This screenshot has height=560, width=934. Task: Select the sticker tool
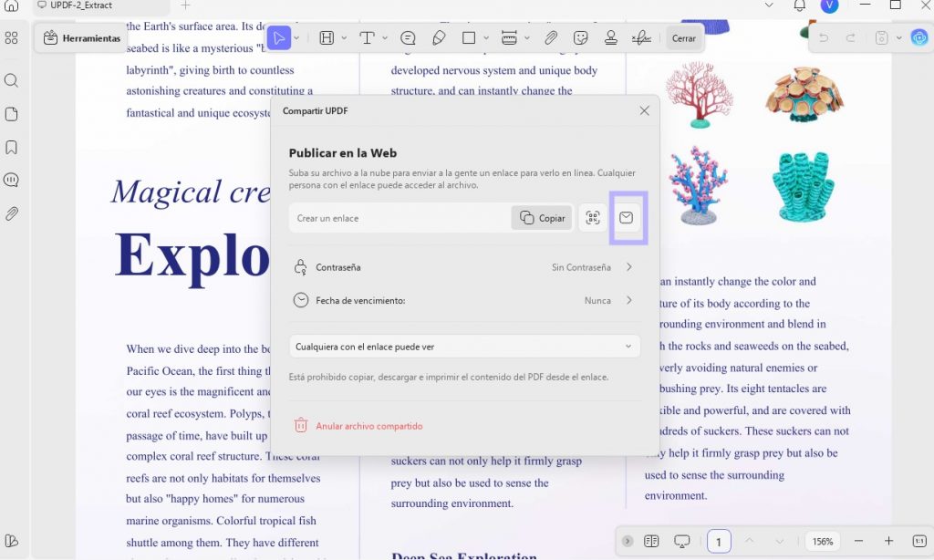coord(581,38)
